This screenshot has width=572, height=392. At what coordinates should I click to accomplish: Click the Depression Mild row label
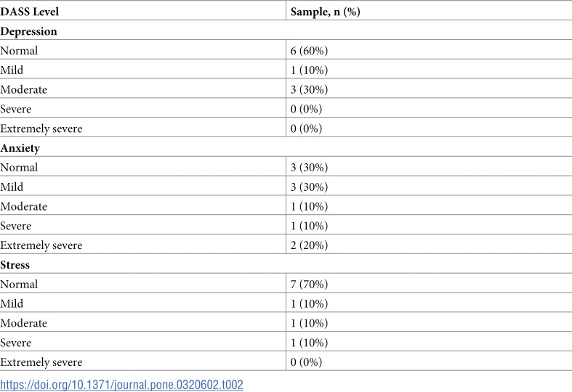point(12,70)
